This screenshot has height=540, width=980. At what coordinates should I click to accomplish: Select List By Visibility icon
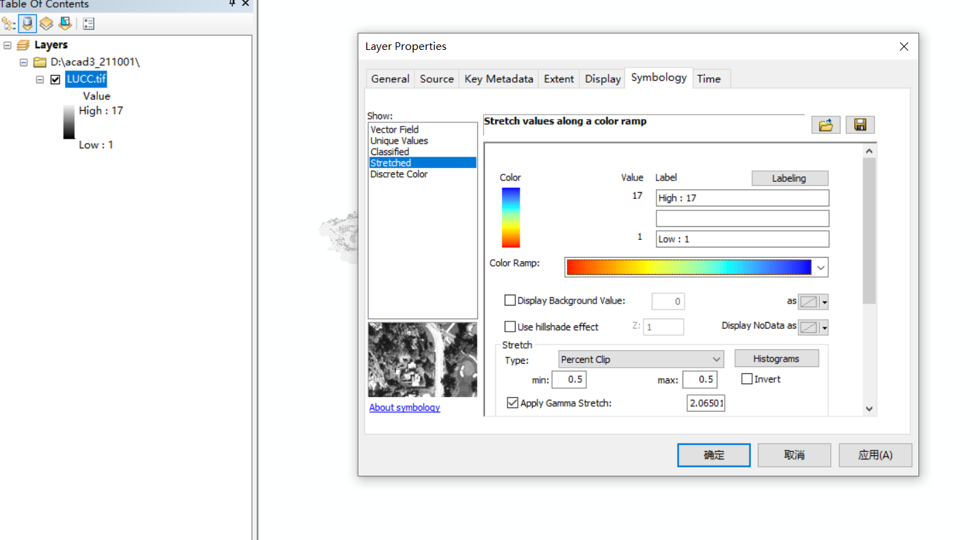[x=46, y=24]
